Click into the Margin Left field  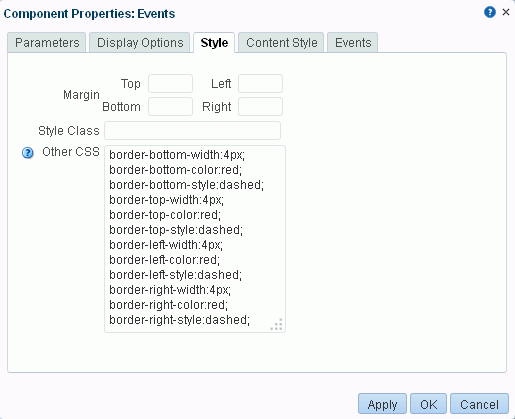coord(260,83)
